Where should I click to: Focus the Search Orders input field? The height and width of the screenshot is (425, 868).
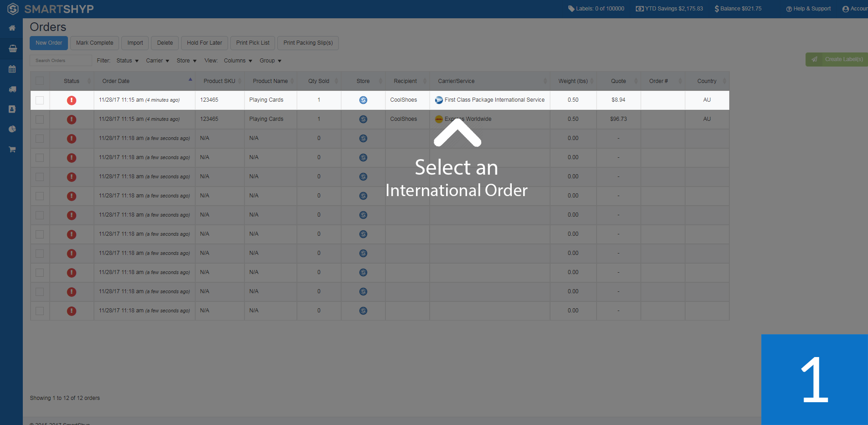[x=61, y=61]
